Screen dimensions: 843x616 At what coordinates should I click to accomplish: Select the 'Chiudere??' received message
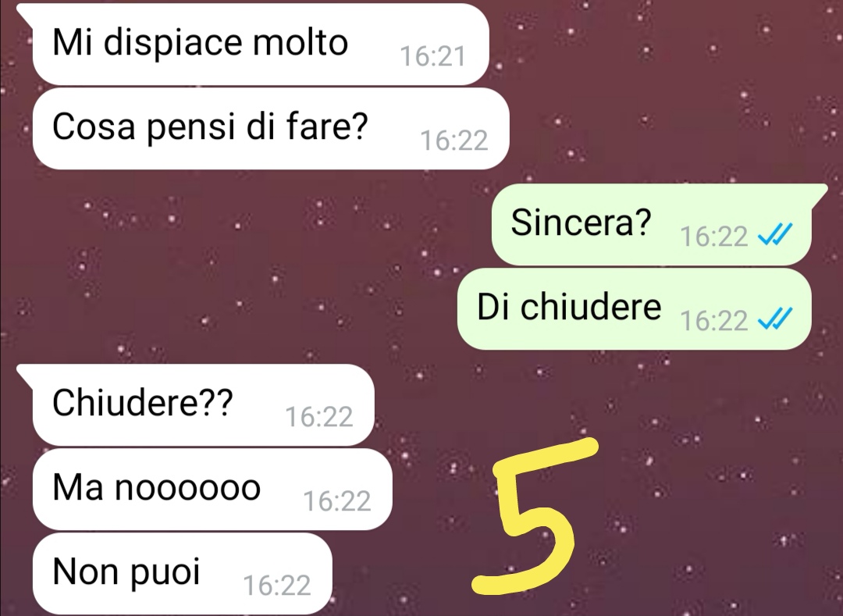coord(203,404)
